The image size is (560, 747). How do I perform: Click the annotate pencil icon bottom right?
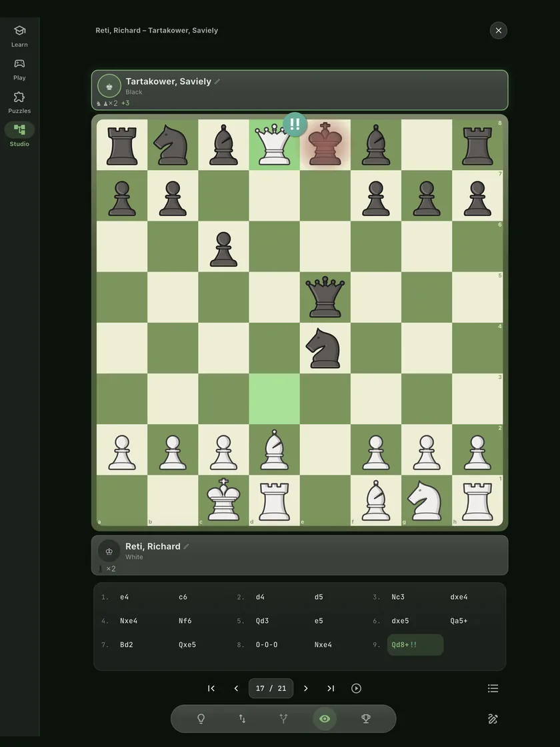point(493,719)
